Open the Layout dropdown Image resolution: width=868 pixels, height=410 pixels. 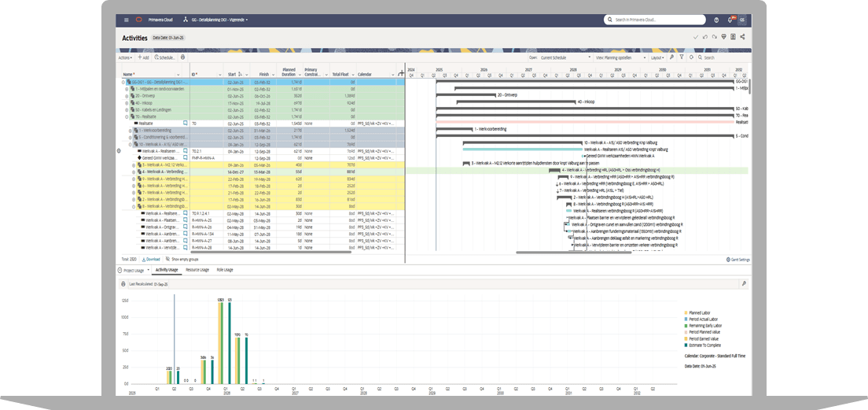click(x=657, y=57)
